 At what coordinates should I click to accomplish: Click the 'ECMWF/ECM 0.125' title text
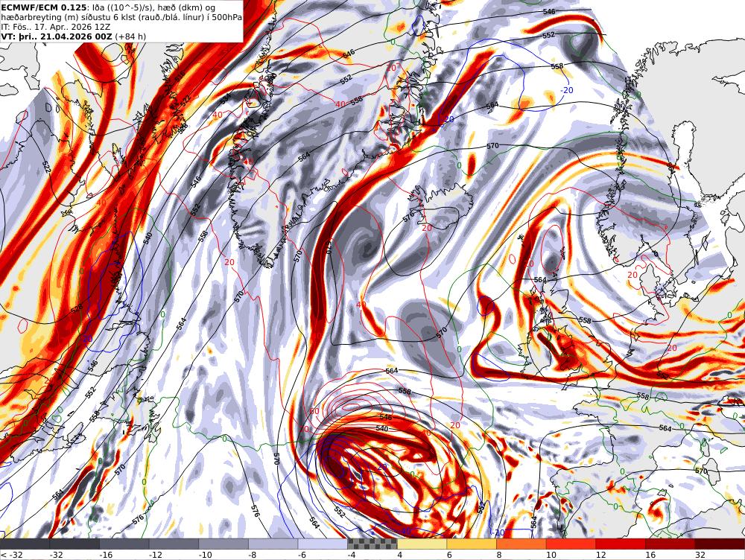[44, 7]
